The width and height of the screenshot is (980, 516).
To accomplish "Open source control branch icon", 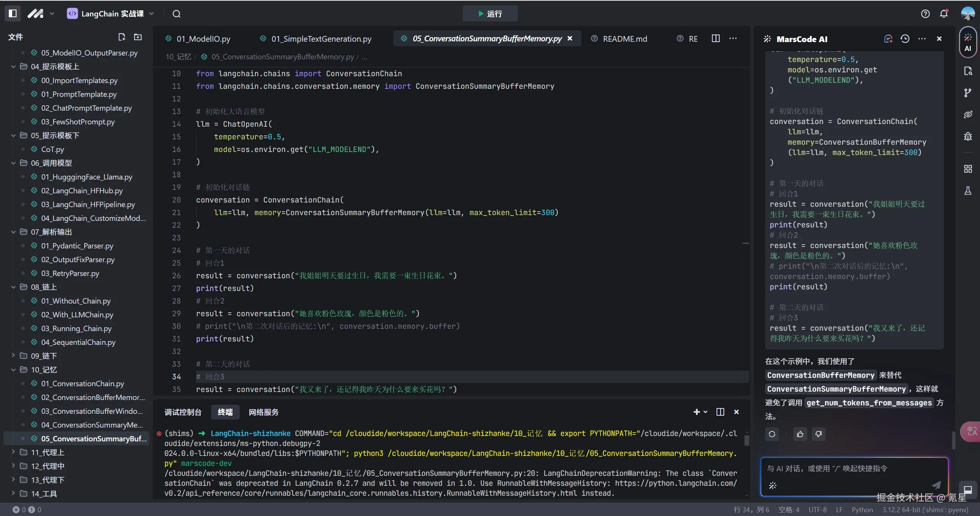I will coord(968,93).
